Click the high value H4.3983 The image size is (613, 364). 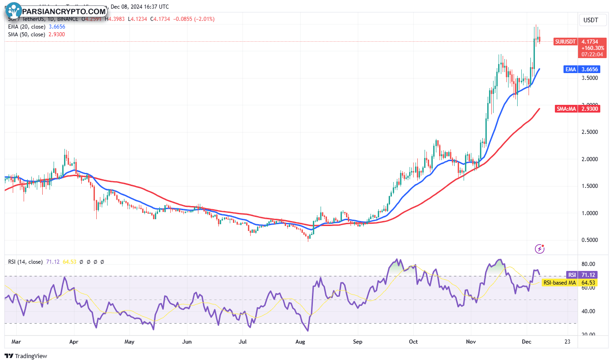(115, 19)
